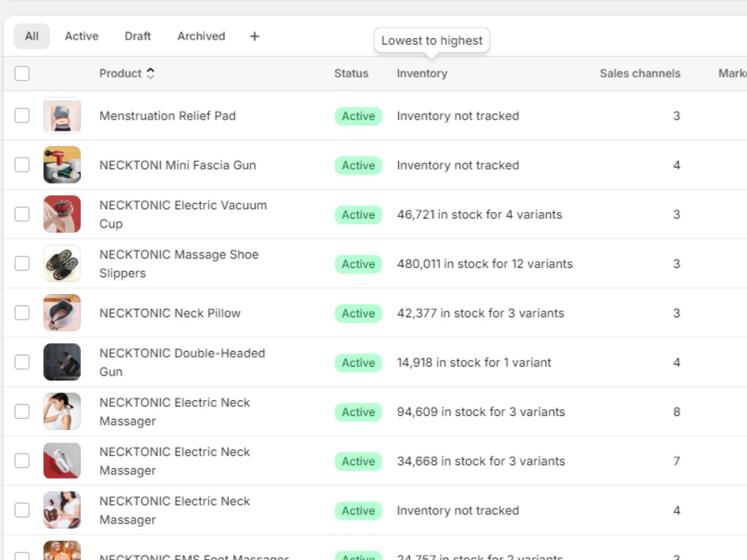The width and height of the screenshot is (747, 560).
Task: Check the NECKTONIC Neck Pillow row
Action: click(x=22, y=313)
